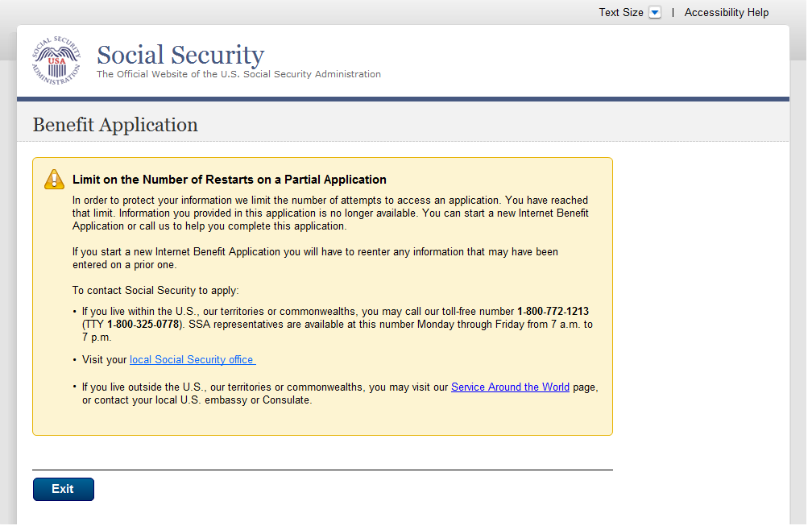This screenshot has width=812, height=530.
Task: Click the Social Security Administration eagle logo
Action: pos(56,61)
